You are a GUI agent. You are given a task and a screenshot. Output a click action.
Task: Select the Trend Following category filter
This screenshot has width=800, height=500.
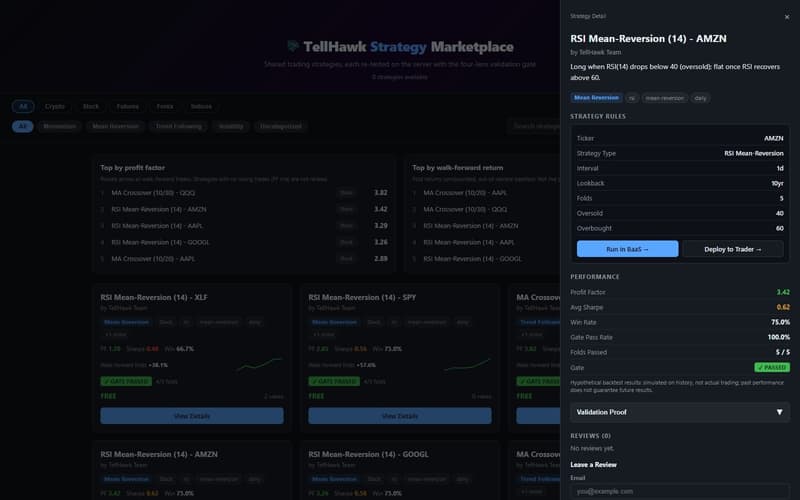[x=179, y=126]
